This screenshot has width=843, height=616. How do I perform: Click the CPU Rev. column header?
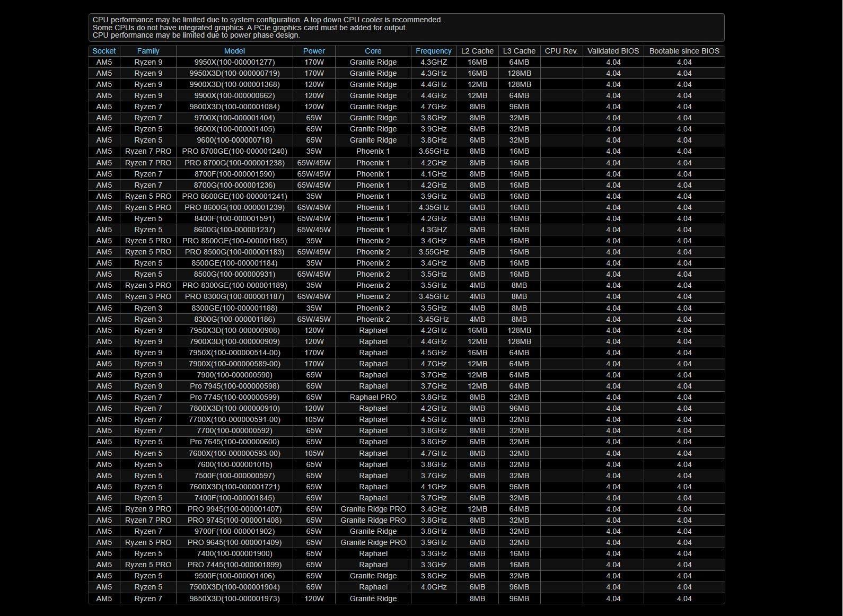[x=561, y=51]
